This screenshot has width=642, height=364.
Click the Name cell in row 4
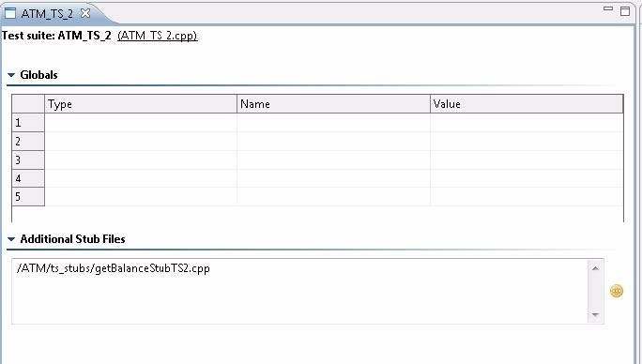[x=333, y=178]
